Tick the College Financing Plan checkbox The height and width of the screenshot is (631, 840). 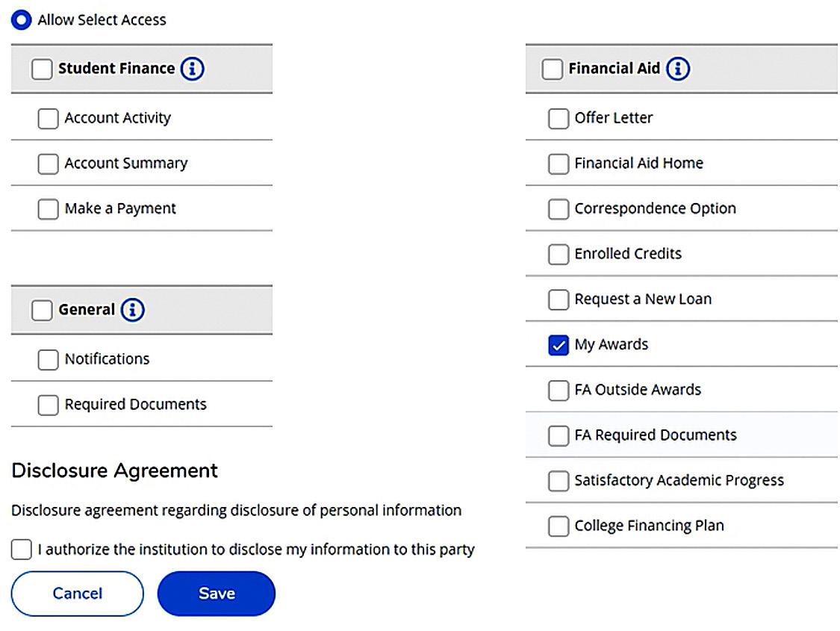click(x=558, y=526)
